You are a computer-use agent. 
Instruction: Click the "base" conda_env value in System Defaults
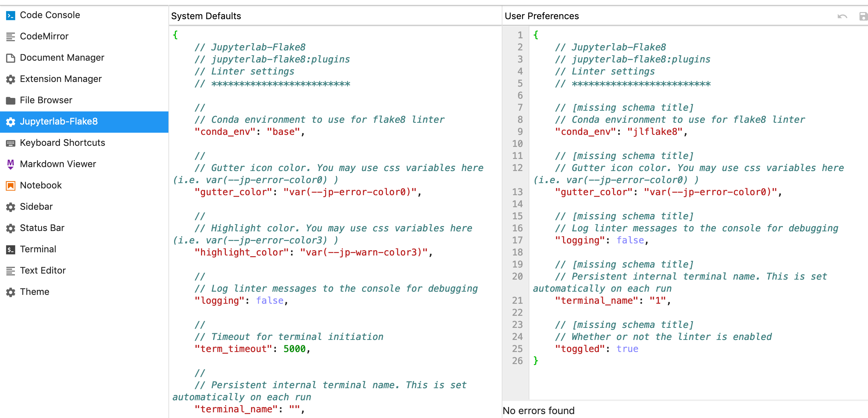[283, 132]
